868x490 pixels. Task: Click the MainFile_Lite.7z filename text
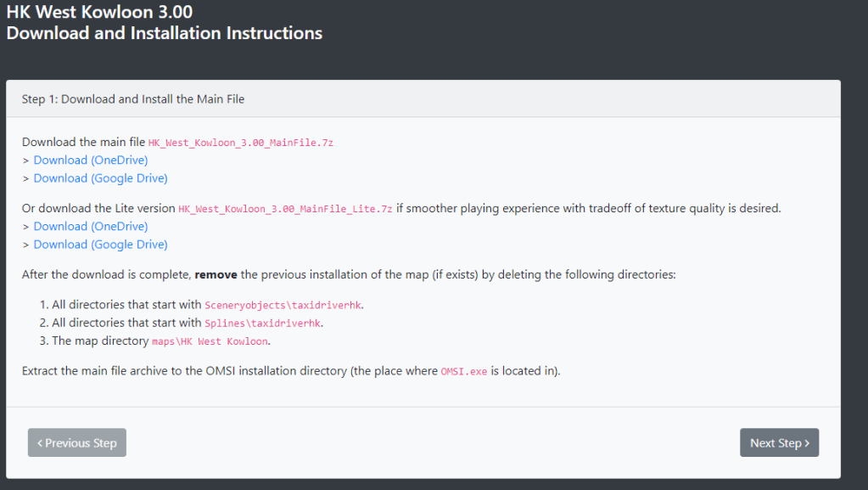tap(285, 209)
